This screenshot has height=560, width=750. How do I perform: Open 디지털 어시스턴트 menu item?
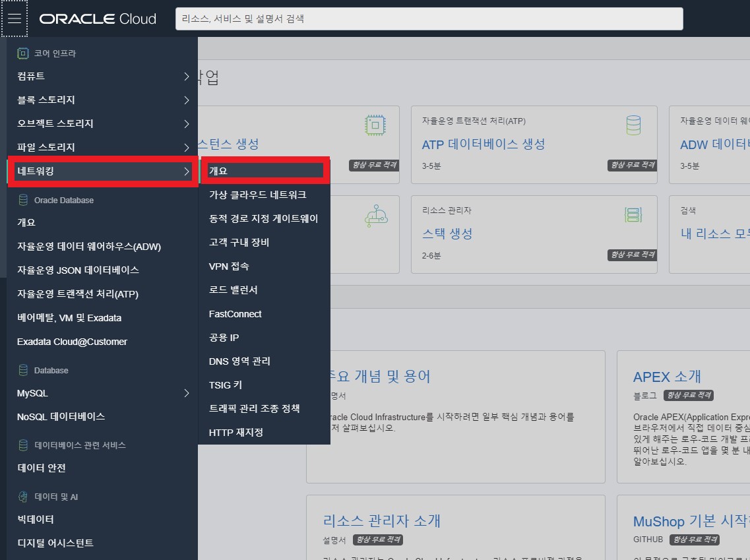coord(103,543)
